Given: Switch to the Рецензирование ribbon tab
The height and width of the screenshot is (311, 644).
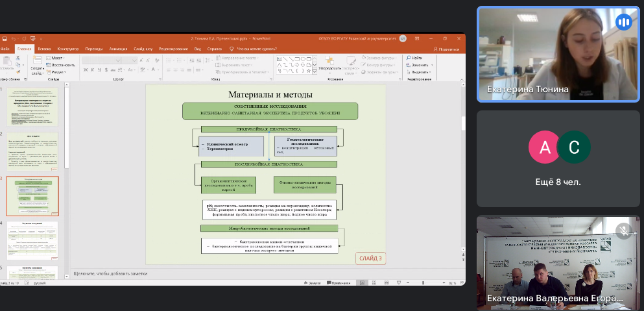Looking at the screenshot, I should [173, 49].
